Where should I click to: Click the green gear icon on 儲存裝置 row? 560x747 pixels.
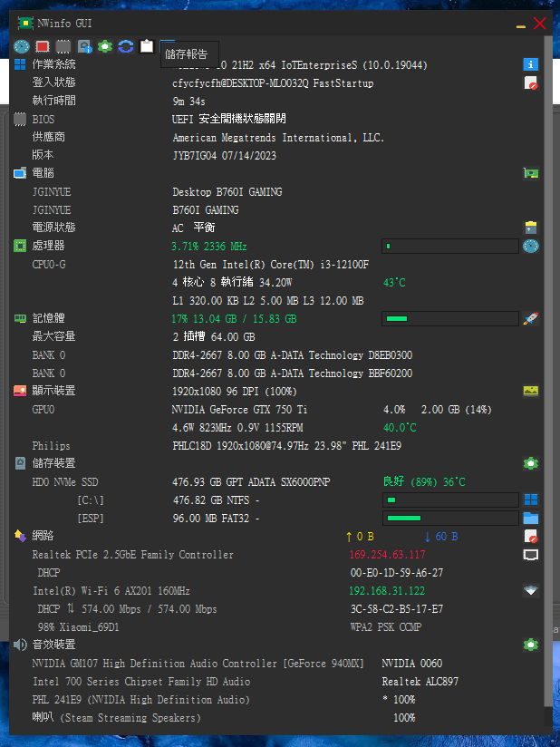click(530, 463)
